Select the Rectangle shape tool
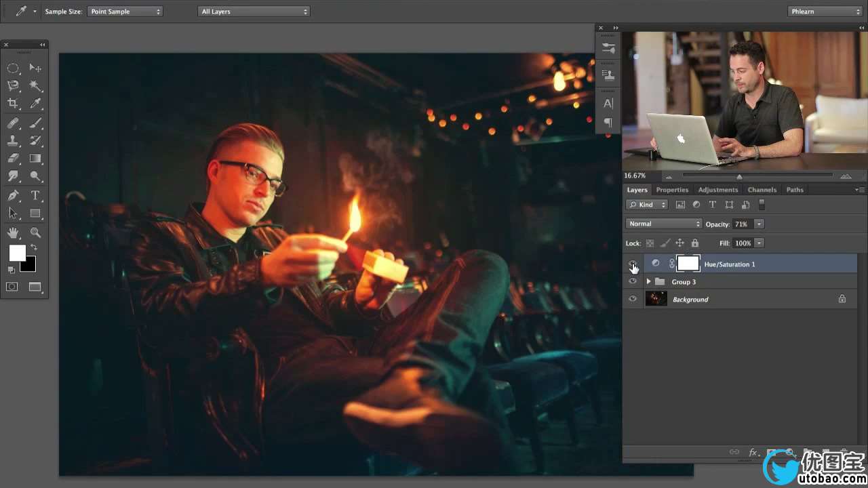 pos(36,213)
